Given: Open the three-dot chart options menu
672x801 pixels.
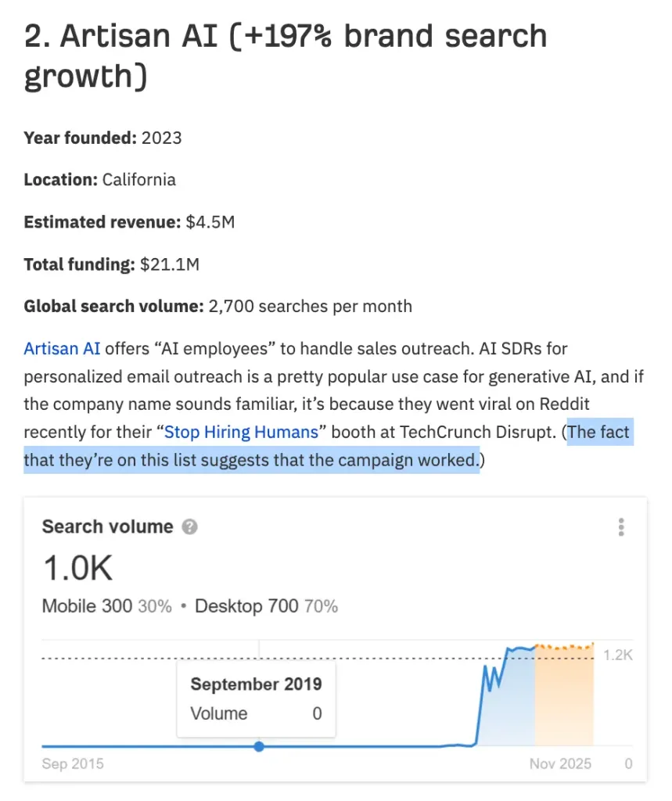Looking at the screenshot, I should pyautogui.click(x=621, y=527).
